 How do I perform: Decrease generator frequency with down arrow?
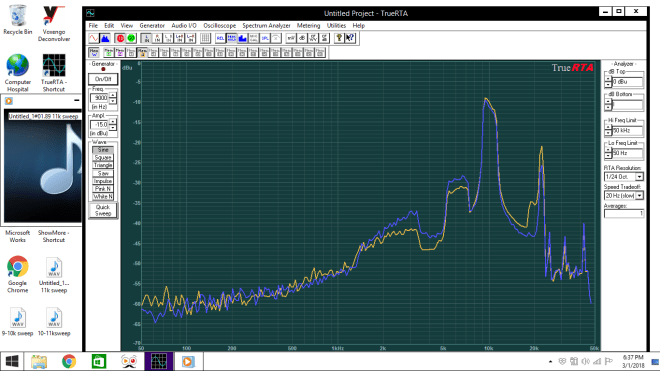(113, 101)
